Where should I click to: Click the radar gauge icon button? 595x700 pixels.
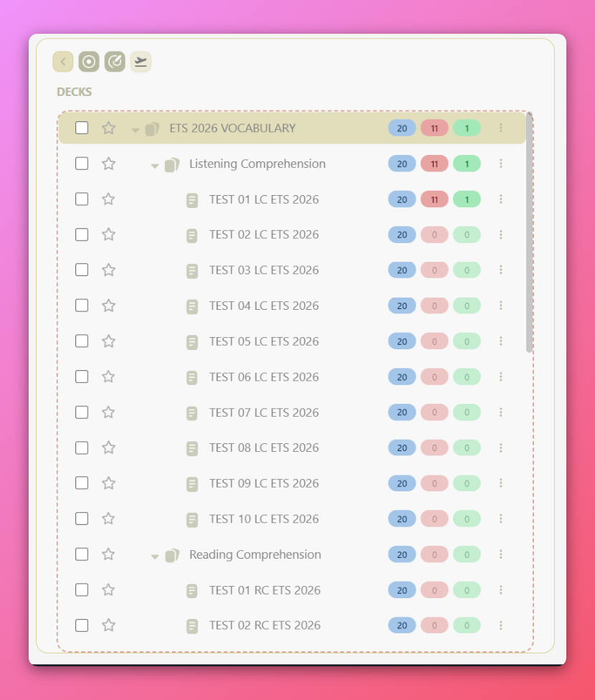click(x=115, y=62)
